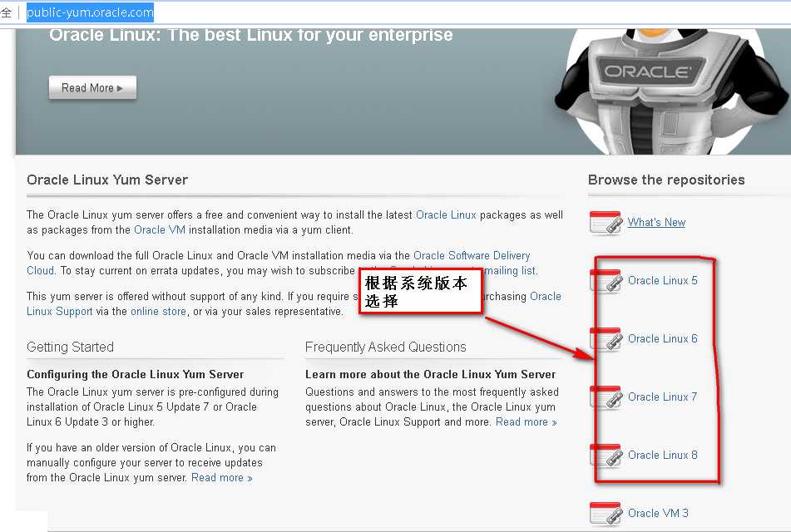
Task: Click the Browse the repositories heading
Action: pos(666,180)
